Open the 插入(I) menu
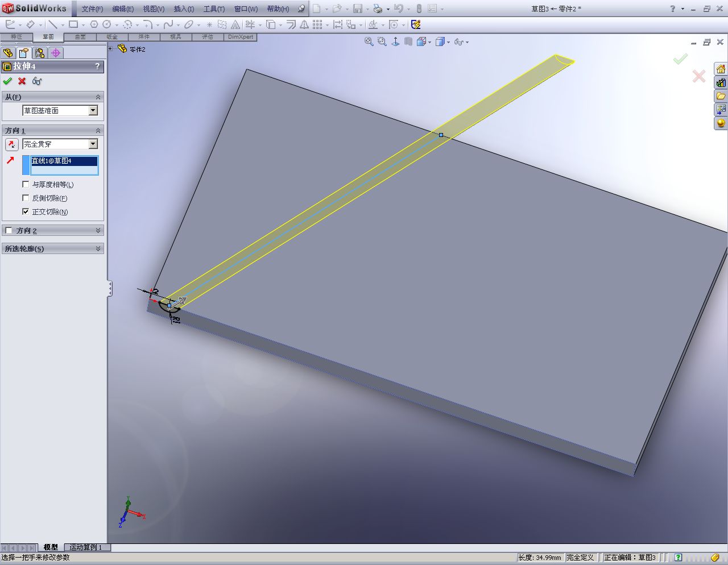The image size is (728, 565). pyautogui.click(x=184, y=9)
